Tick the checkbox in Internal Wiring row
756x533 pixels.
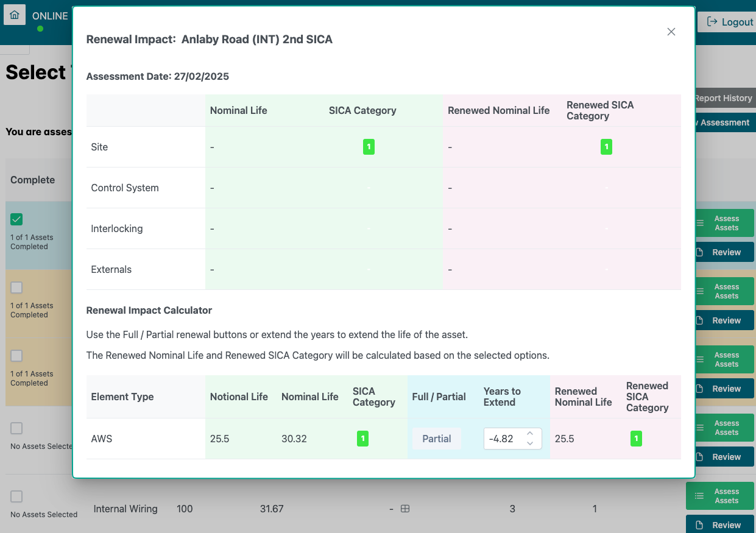pos(17,496)
